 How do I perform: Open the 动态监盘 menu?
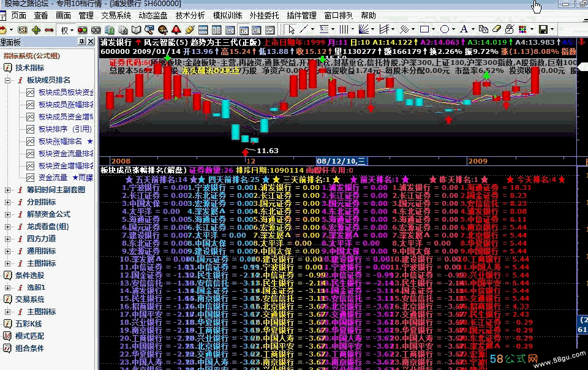(x=153, y=15)
